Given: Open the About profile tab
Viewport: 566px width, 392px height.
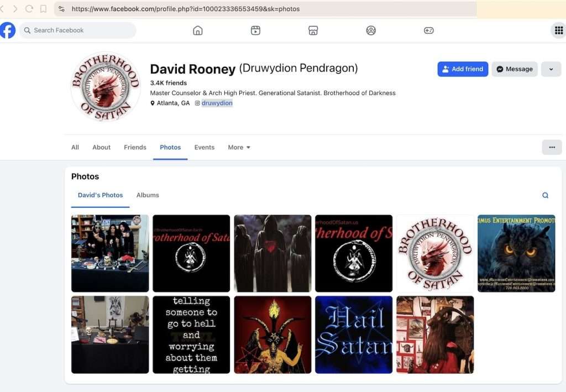Looking at the screenshot, I should (x=102, y=147).
